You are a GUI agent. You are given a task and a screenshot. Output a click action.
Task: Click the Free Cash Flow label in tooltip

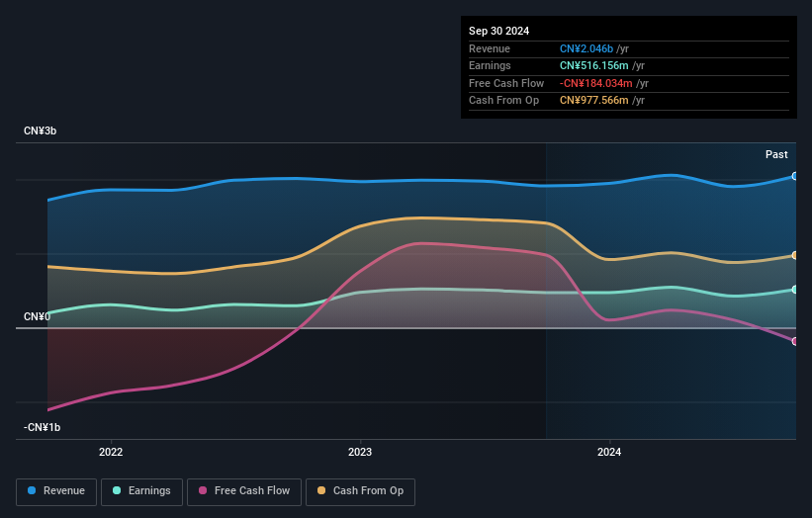[506, 83]
